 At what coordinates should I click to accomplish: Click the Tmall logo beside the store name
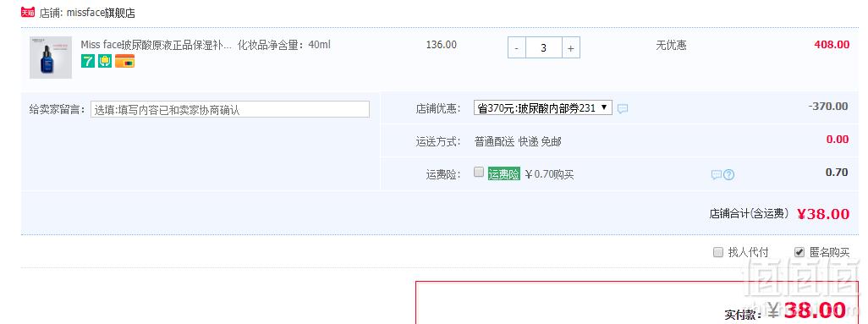click(x=28, y=12)
